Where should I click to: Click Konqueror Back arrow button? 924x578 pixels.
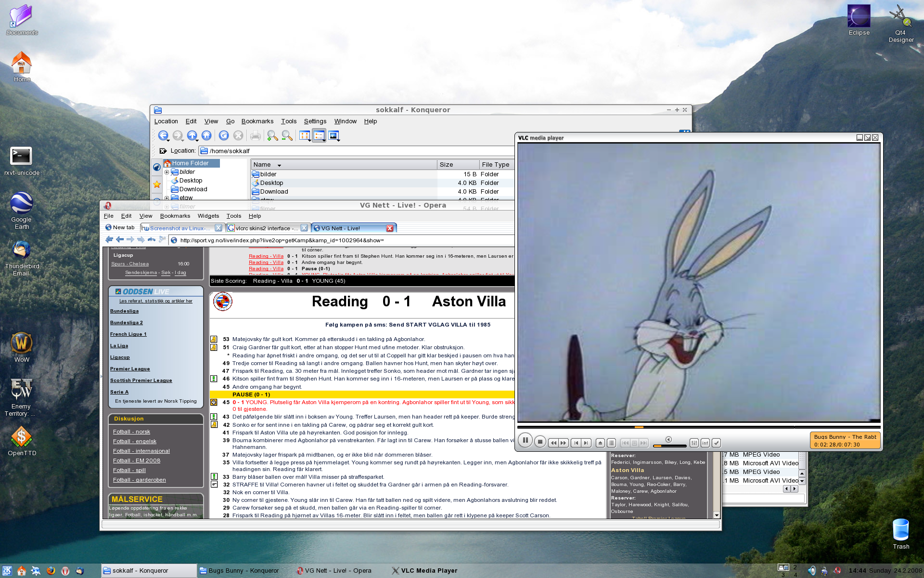(x=163, y=135)
